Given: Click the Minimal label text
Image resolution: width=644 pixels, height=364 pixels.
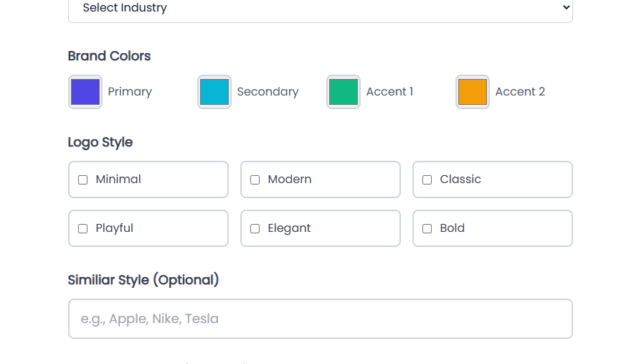Looking at the screenshot, I should [118, 179].
